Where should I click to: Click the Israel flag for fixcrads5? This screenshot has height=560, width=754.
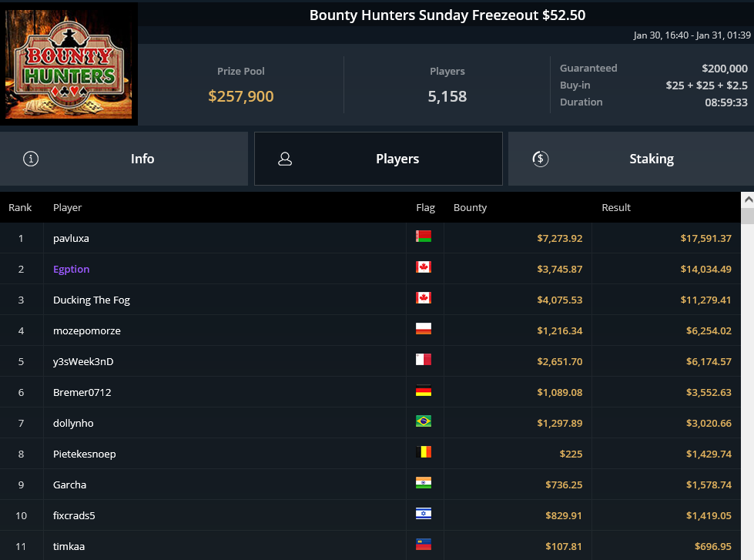423,513
